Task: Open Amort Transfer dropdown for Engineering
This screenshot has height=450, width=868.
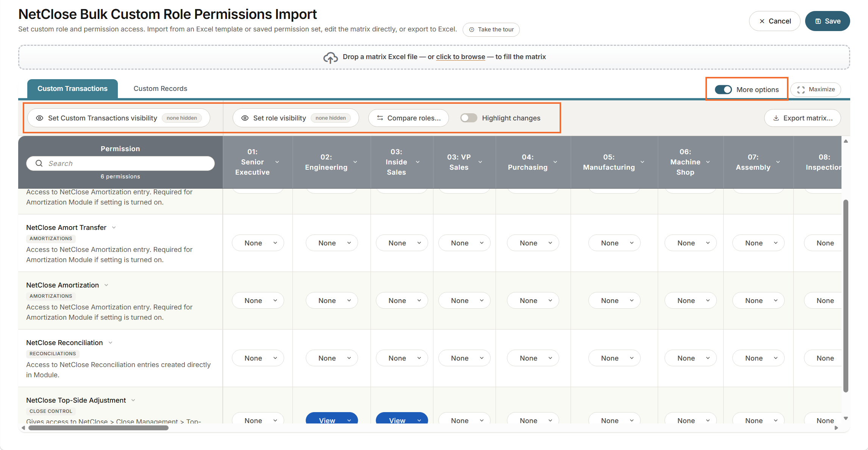Action: click(332, 243)
